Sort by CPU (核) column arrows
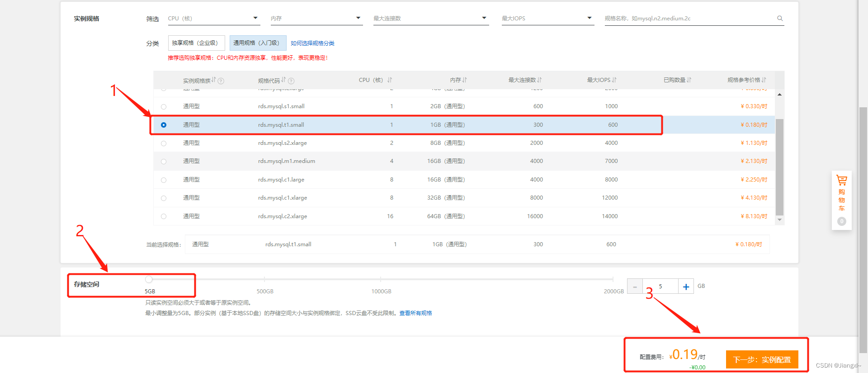This screenshot has width=868, height=373. (389, 80)
